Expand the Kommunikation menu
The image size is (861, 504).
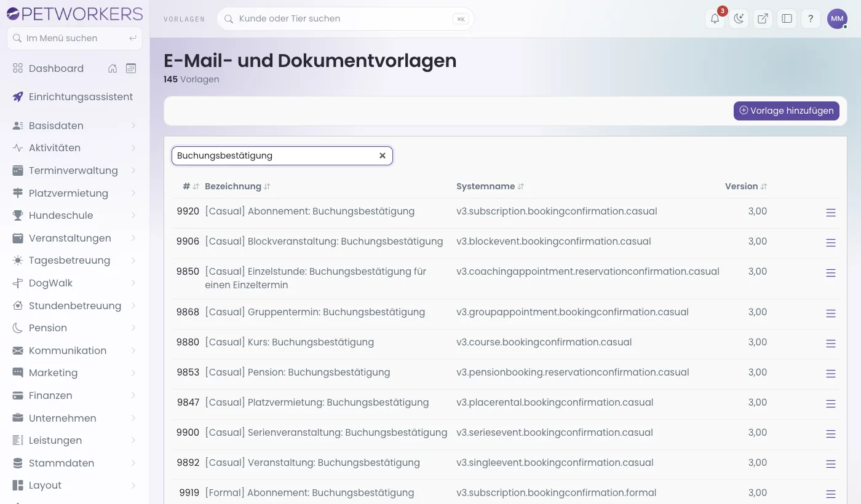pos(74,350)
